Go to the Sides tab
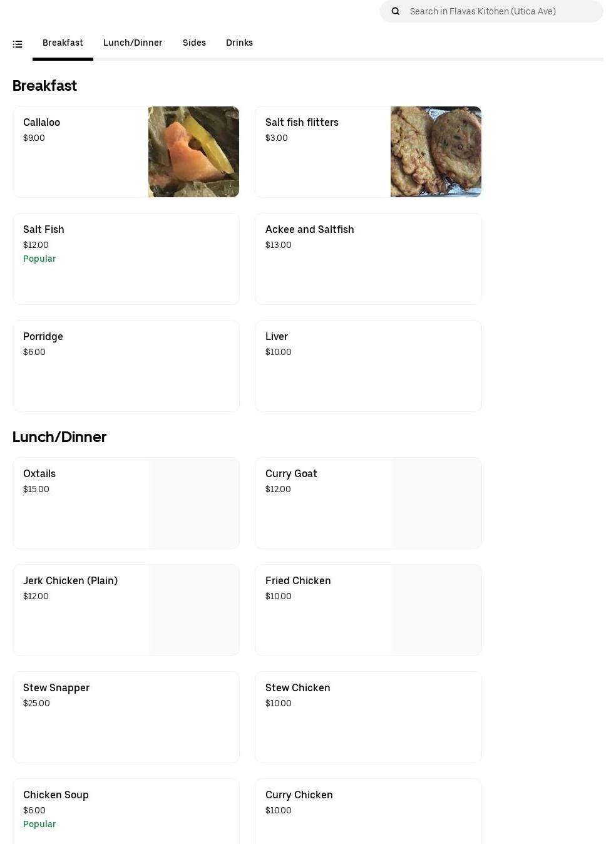 click(x=194, y=43)
